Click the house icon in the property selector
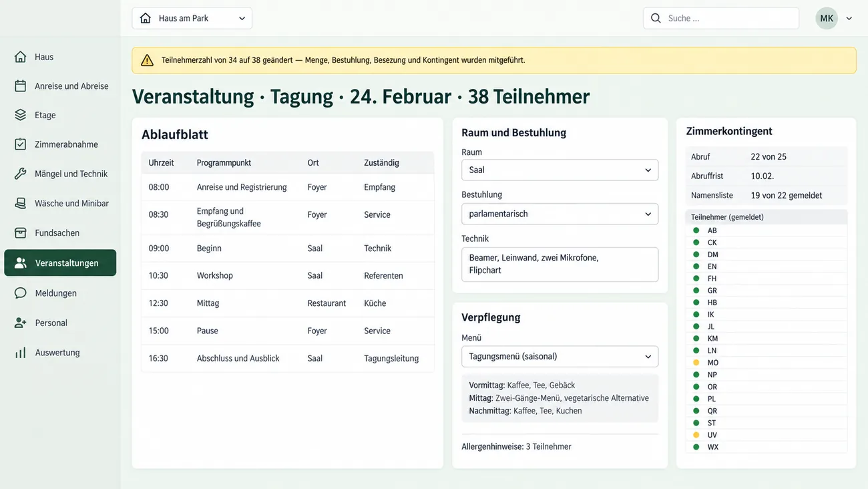868x489 pixels. click(x=146, y=18)
